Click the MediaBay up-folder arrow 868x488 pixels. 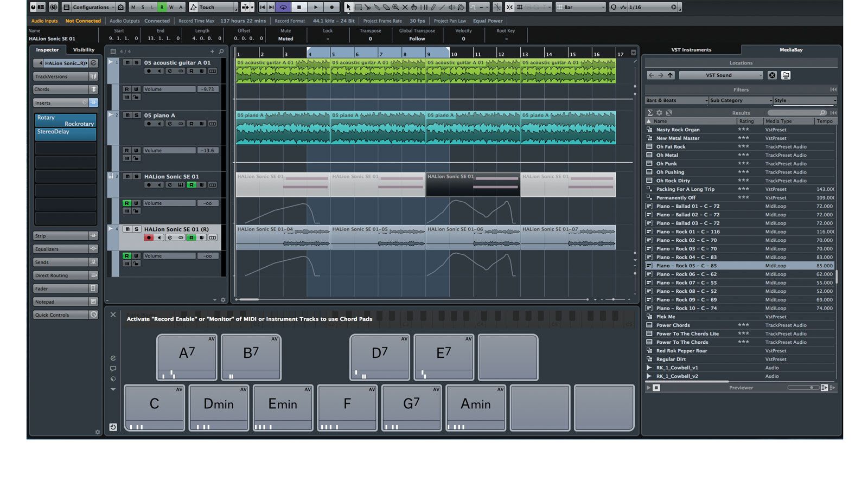pyautogui.click(x=670, y=75)
